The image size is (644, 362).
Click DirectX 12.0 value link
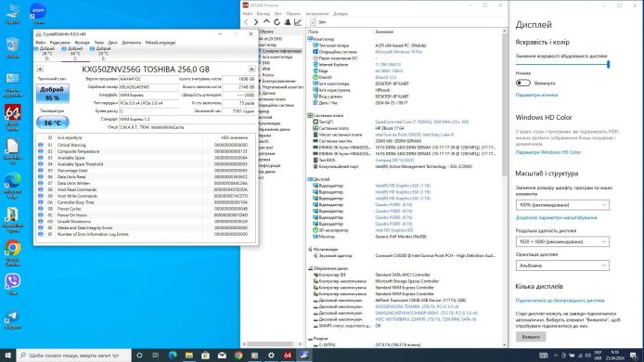(x=386, y=77)
